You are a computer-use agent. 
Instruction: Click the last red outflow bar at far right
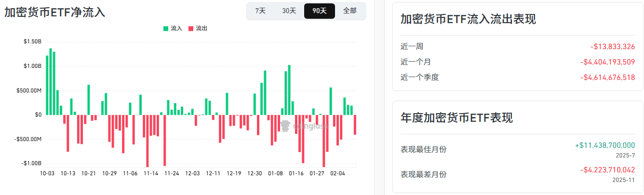[x=355, y=124]
